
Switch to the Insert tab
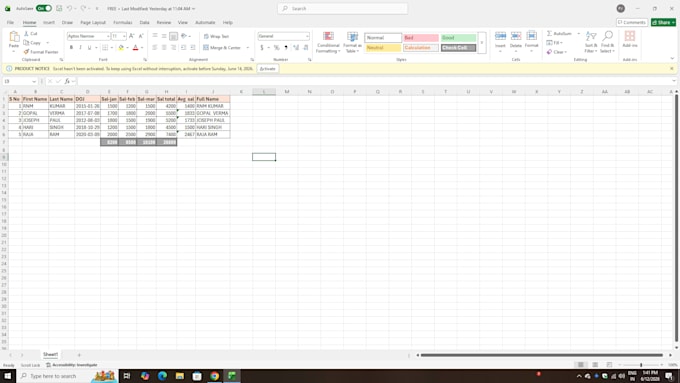pos(49,22)
